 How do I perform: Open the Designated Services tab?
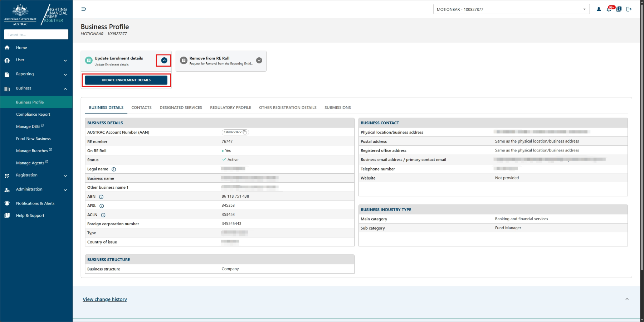[x=181, y=107]
